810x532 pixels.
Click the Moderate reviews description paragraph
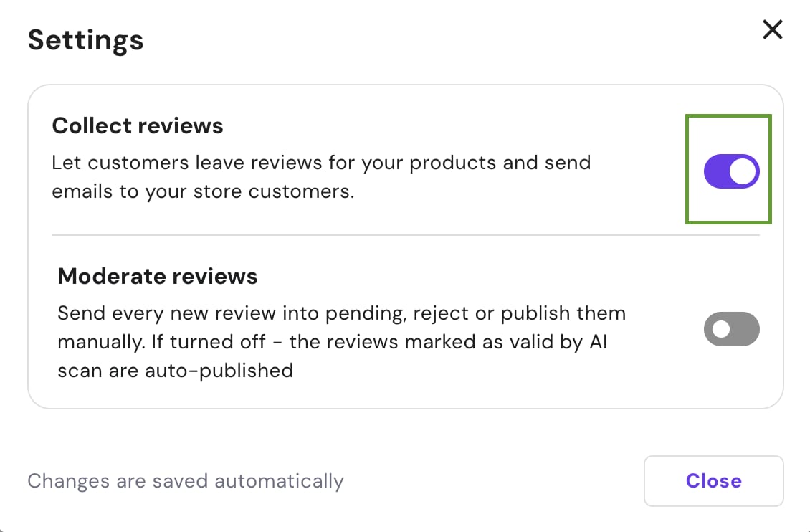[x=341, y=342]
